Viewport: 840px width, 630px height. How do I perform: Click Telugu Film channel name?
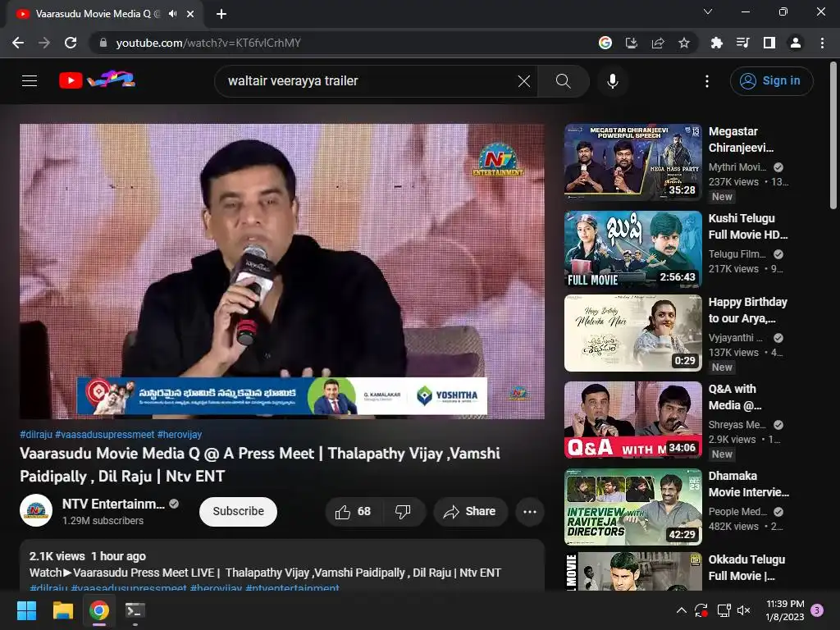point(737,254)
